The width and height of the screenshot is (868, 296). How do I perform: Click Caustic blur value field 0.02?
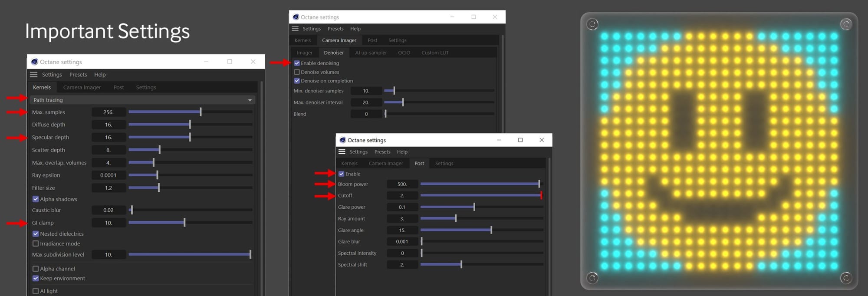pyautogui.click(x=108, y=210)
